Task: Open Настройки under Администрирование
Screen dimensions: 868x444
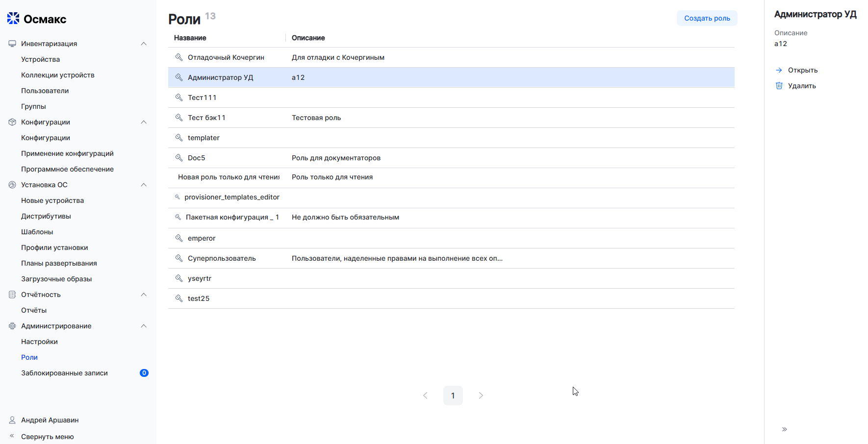Action: (x=39, y=342)
